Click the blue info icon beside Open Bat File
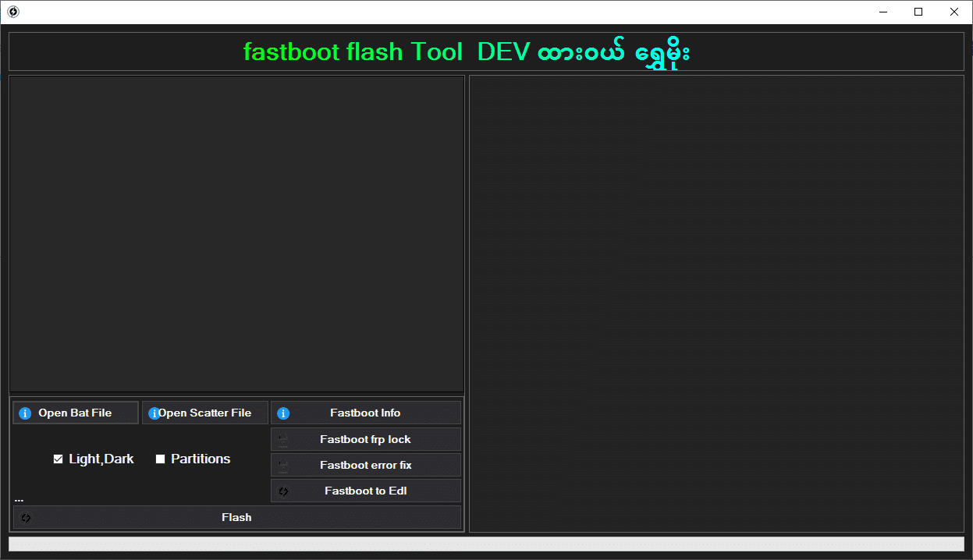This screenshot has width=973, height=560. pyautogui.click(x=25, y=413)
